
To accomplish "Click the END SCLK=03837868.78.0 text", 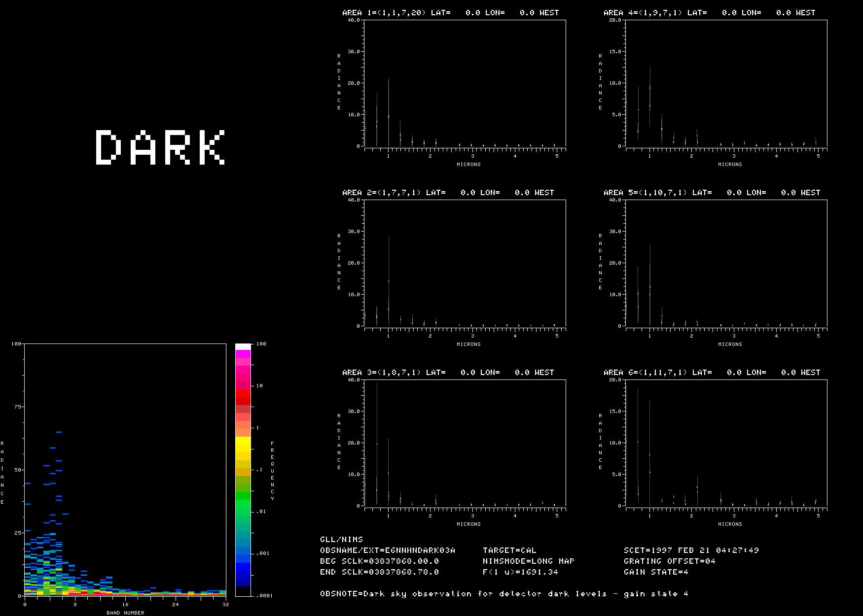I will click(379, 572).
